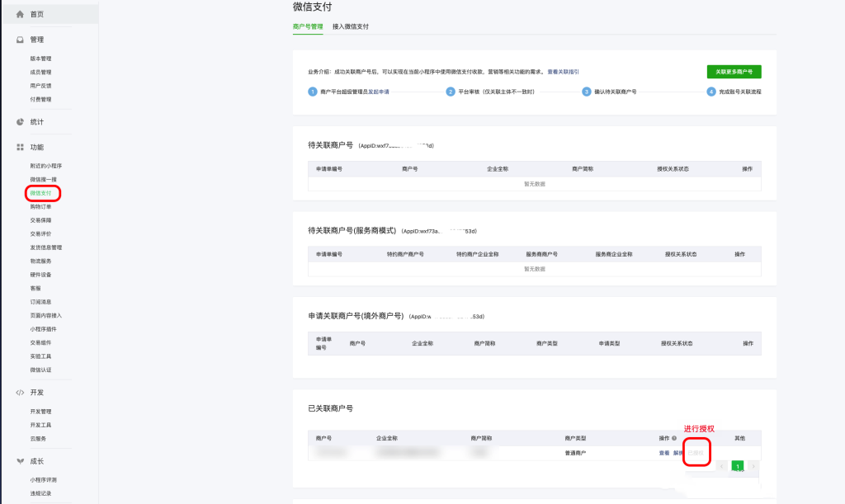Click the 发起申请 link in step 1
Screen dimensions: 845x504
pyautogui.click(x=379, y=92)
